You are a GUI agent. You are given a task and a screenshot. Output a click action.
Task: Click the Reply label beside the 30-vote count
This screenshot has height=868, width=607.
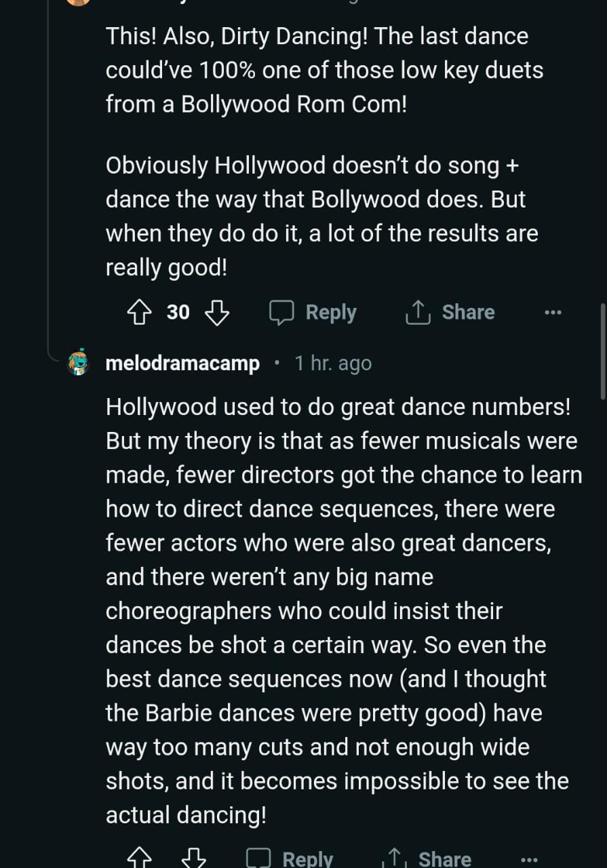tap(330, 313)
